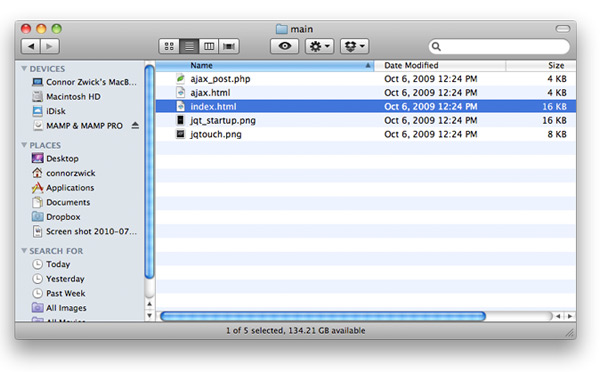Click the window resize grip corner

(x=570, y=333)
